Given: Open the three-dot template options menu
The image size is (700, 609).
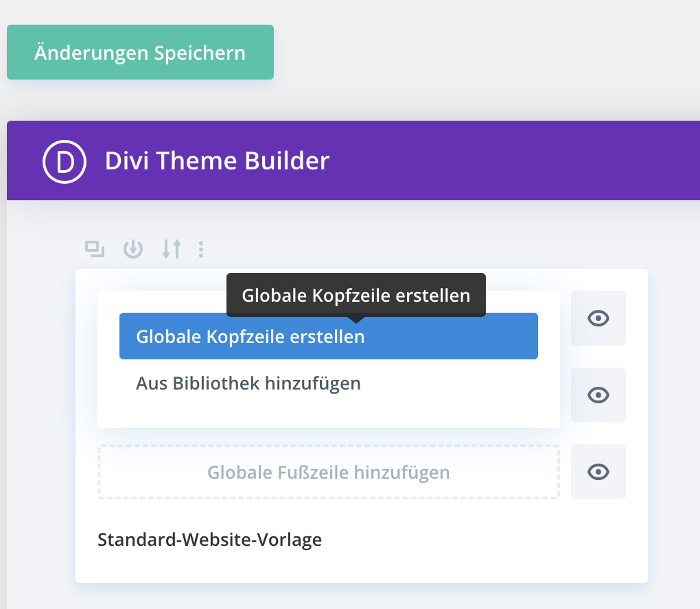Looking at the screenshot, I should pyautogui.click(x=201, y=249).
